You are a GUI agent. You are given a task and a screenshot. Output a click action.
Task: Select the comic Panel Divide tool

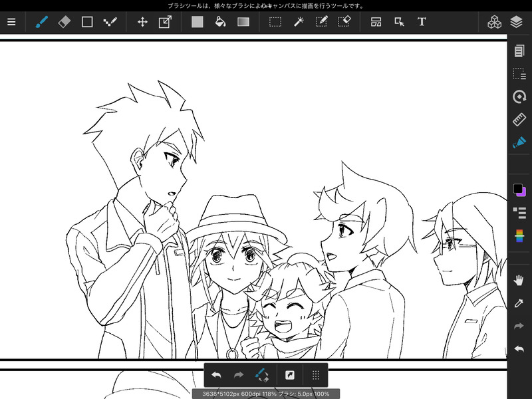(376, 22)
